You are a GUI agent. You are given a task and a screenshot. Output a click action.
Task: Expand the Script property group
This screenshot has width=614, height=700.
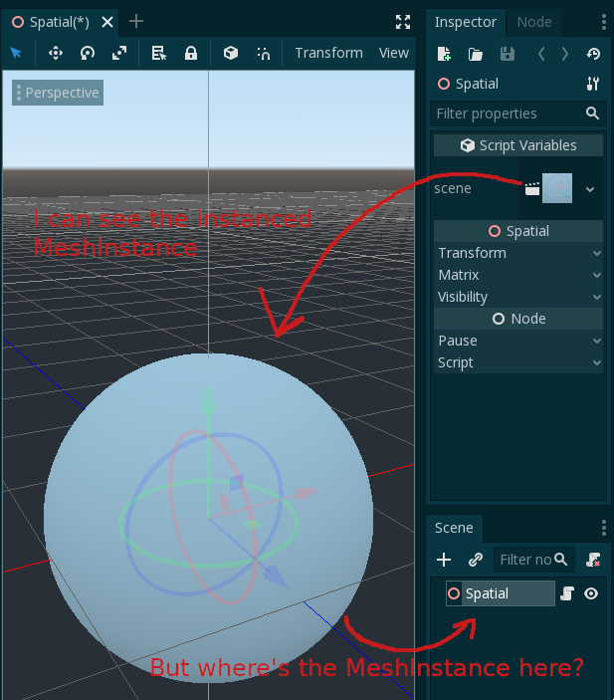518,362
